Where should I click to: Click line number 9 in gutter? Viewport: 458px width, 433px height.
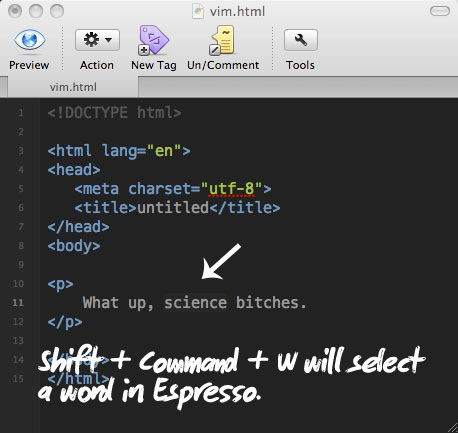tap(21, 265)
